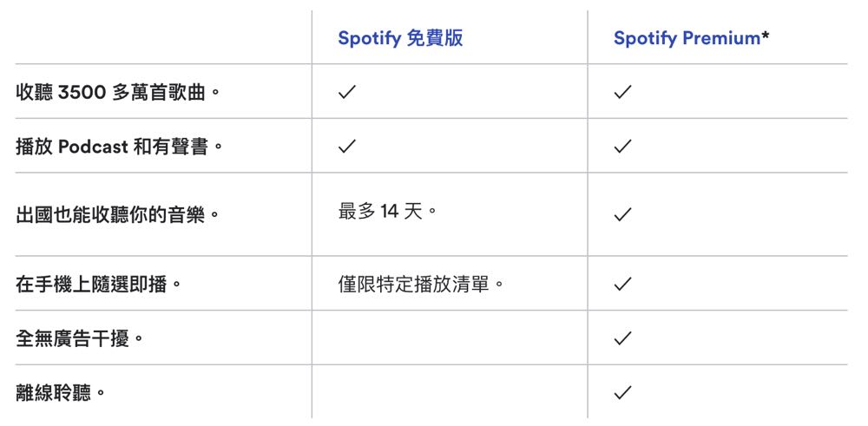Click the Premium checkmark for 離線聆聽

622,392
